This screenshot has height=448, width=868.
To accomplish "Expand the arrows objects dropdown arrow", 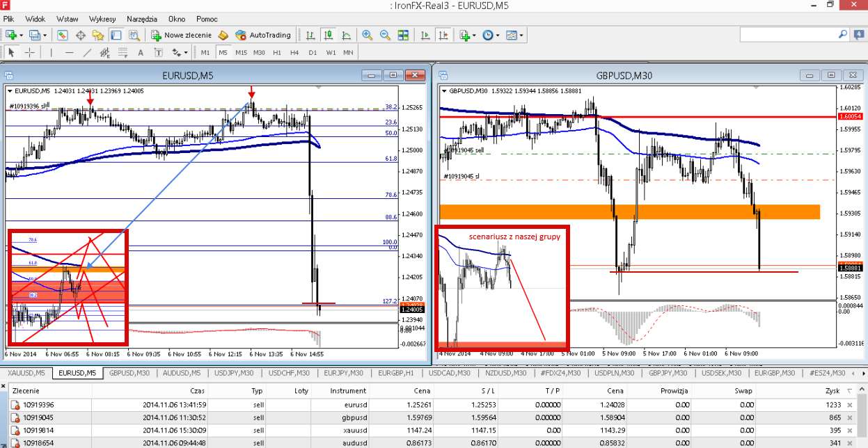I will click(x=186, y=52).
